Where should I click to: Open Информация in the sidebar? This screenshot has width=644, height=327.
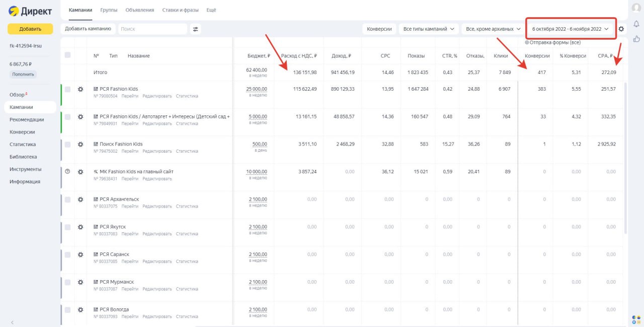[x=25, y=181]
